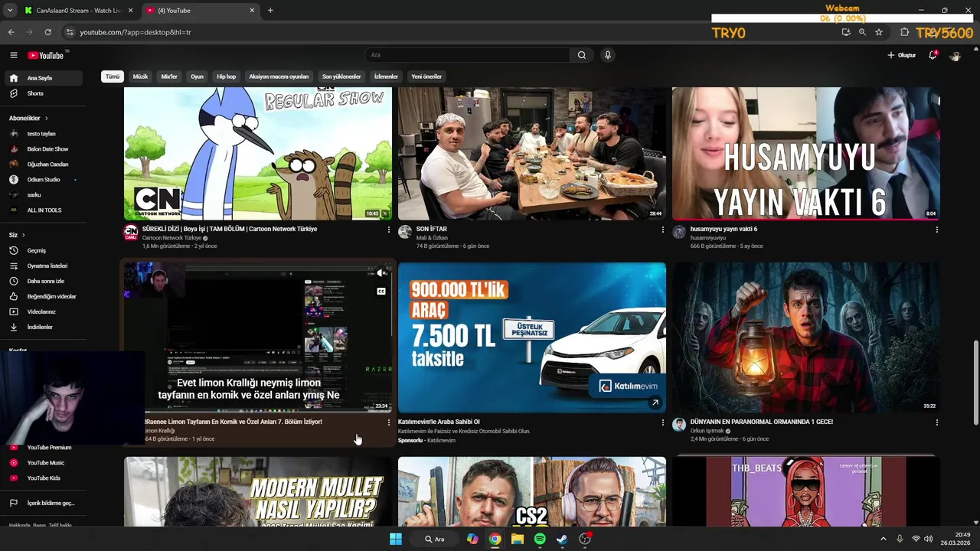Viewport: 980px width, 551px height.
Task: Select the Oyun filter chip
Action: tap(197, 77)
